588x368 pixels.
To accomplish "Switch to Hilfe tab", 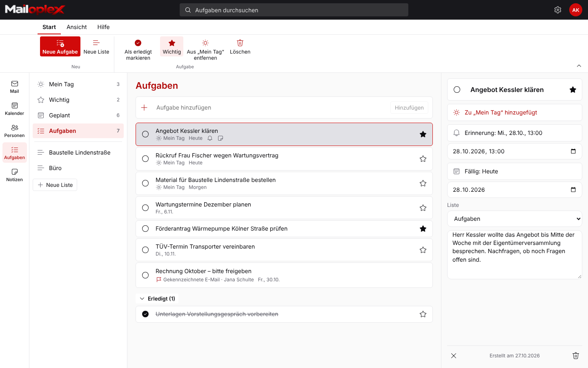I will (103, 27).
